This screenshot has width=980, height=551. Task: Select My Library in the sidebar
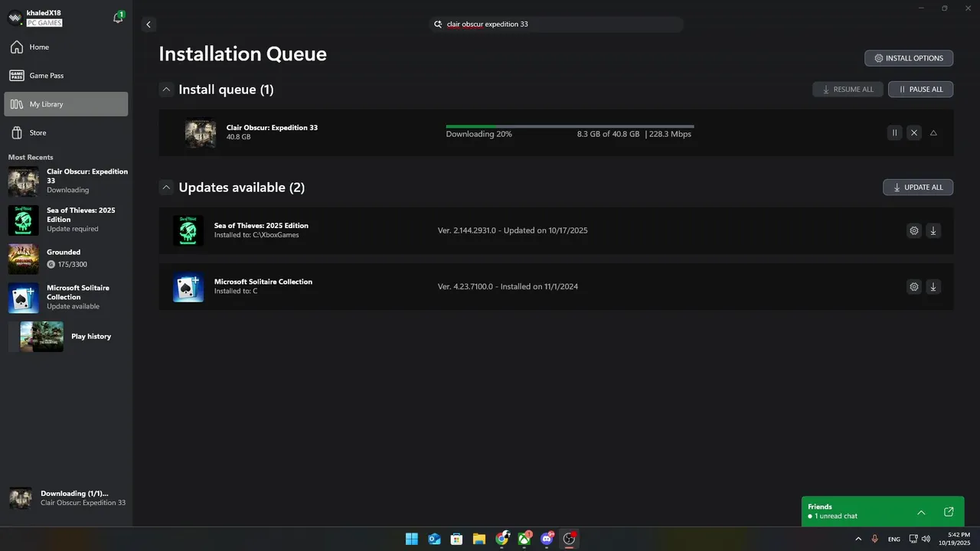tap(66, 104)
